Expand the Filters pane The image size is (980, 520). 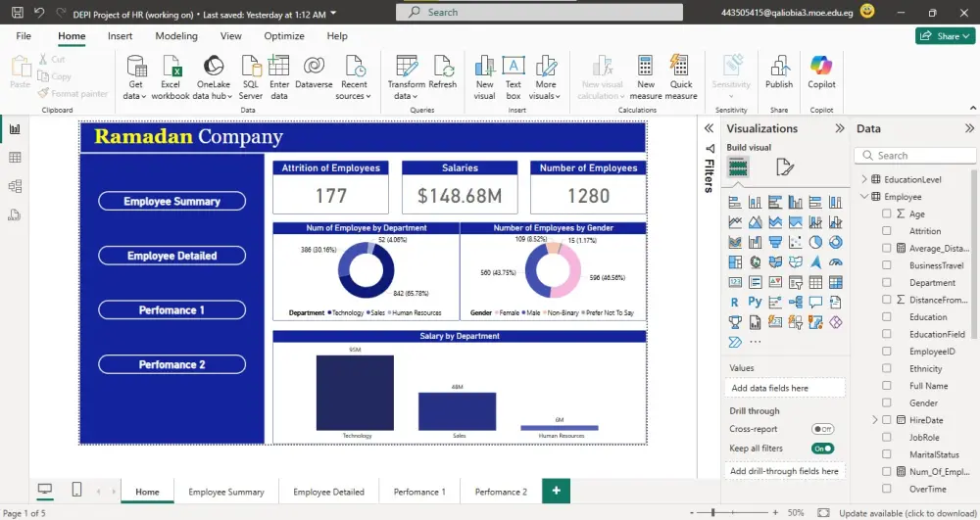point(709,128)
